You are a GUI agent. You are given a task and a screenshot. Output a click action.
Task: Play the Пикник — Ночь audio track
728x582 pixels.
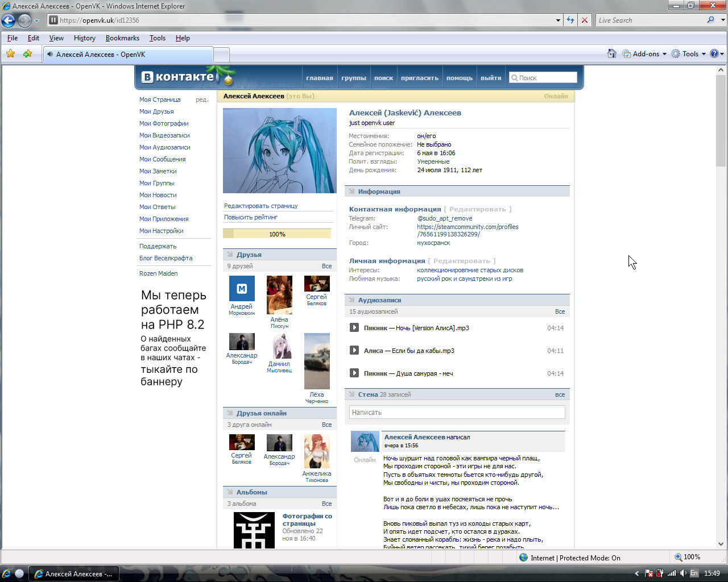[354, 327]
